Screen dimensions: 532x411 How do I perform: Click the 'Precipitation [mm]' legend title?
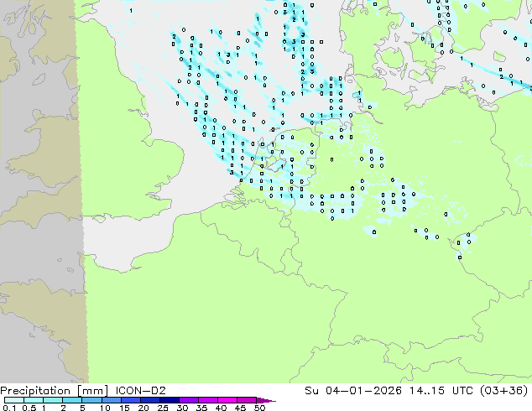[55, 391]
